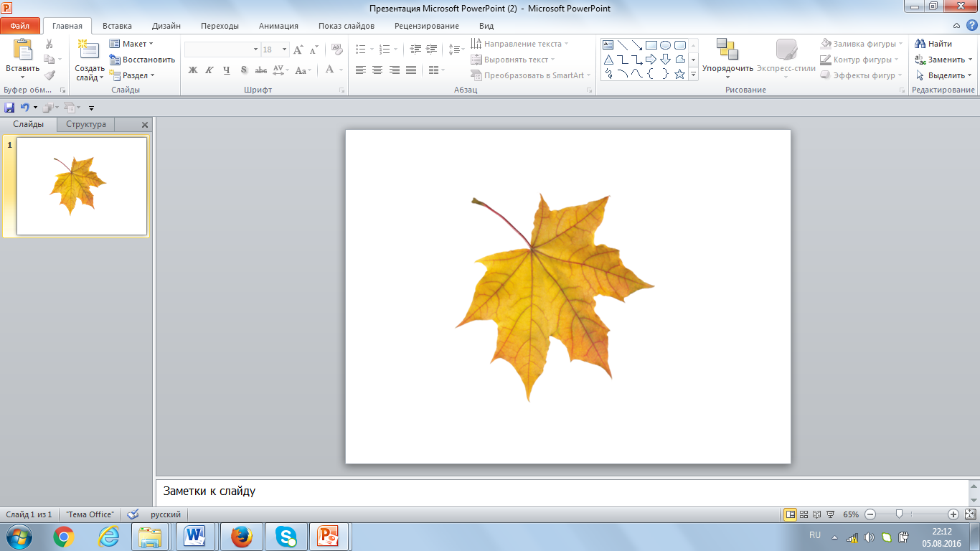The image size is (980, 551).
Task: Open the font size 18 dropdown
Action: point(285,50)
